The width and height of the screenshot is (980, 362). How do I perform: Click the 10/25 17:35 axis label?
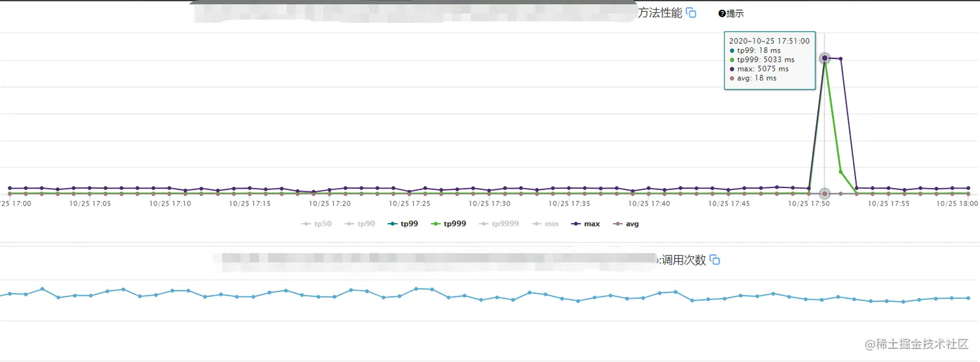(x=570, y=203)
